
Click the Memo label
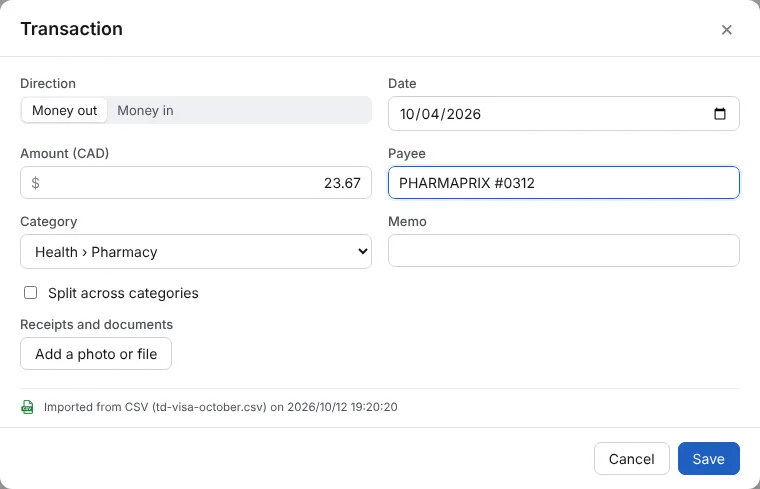[x=407, y=221]
